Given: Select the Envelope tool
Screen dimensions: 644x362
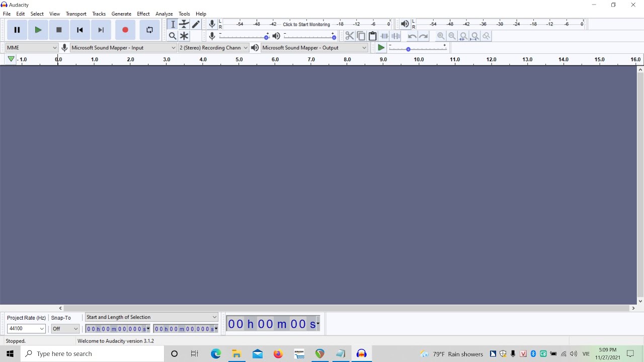Looking at the screenshot, I should pos(184,24).
